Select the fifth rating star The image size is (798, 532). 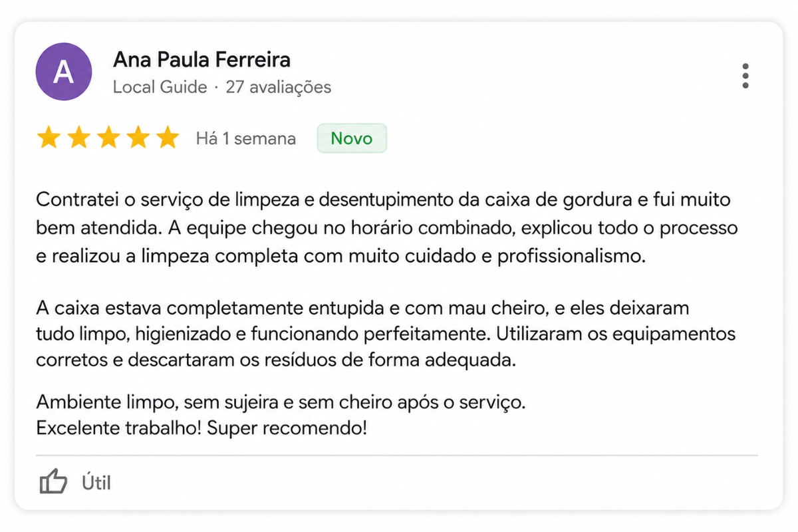click(x=168, y=138)
